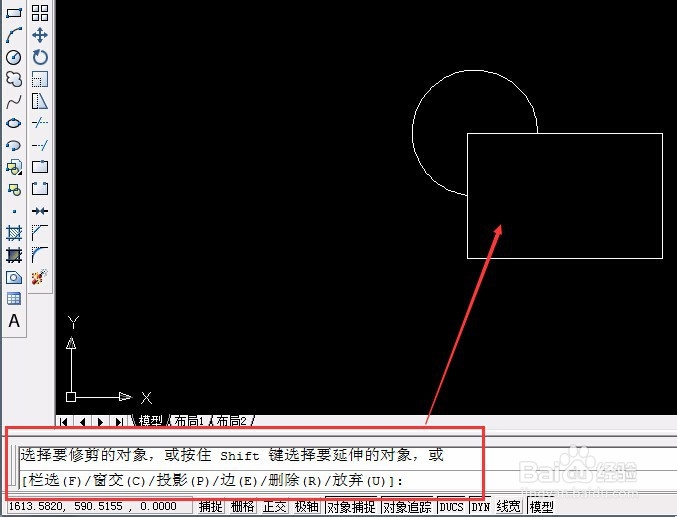Image resolution: width=677 pixels, height=517 pixels.
Task: Go to next layout tab arrow
Action: (x=101, y=422)
